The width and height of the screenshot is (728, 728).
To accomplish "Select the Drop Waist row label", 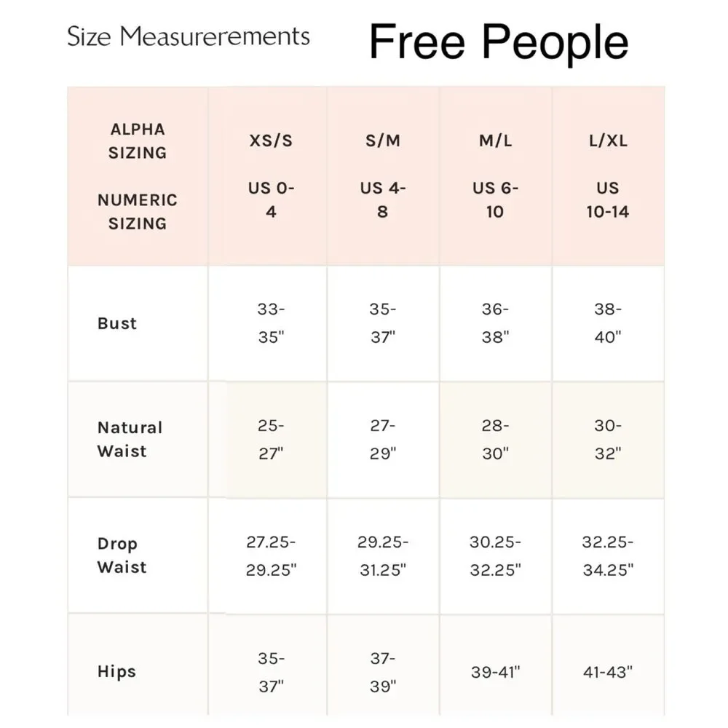I will tap(122, 555).
